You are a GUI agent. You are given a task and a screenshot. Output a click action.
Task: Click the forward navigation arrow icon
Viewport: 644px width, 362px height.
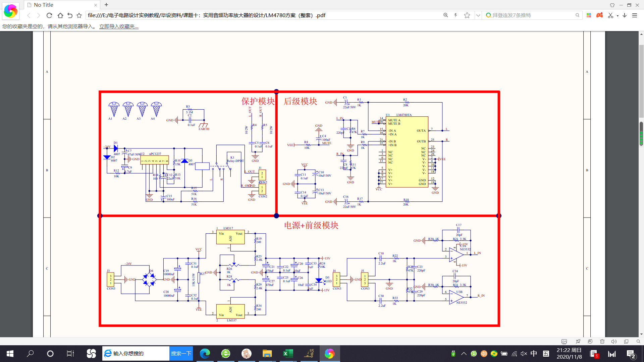(39, 15)
